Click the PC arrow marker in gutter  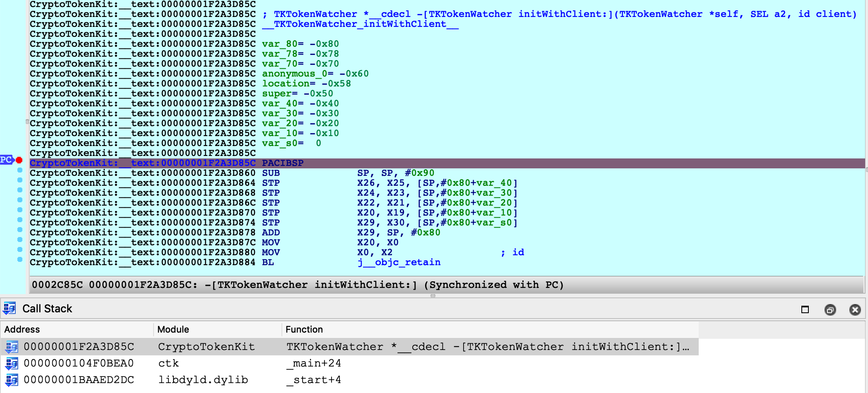click(x=6, y=160)
